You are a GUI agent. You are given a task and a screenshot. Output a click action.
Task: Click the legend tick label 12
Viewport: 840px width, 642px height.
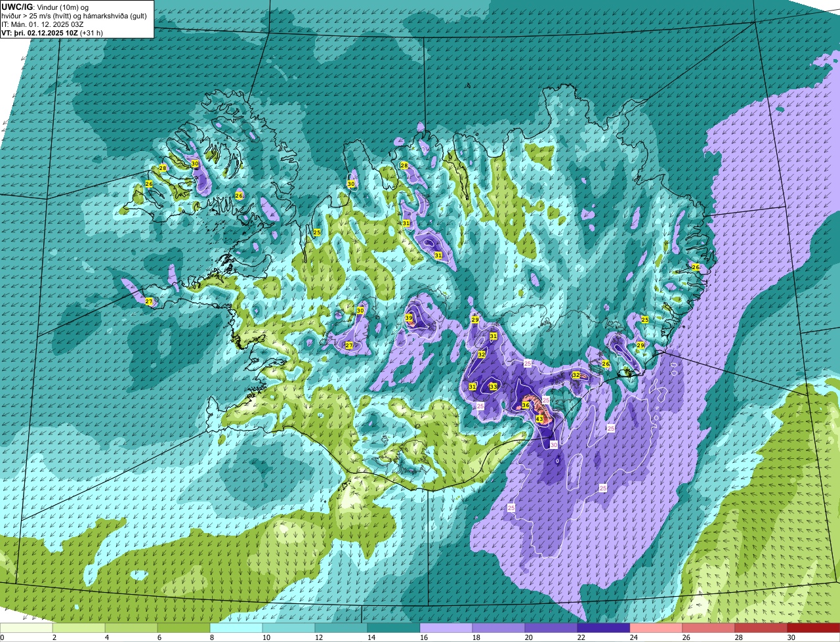click(319, 637)
